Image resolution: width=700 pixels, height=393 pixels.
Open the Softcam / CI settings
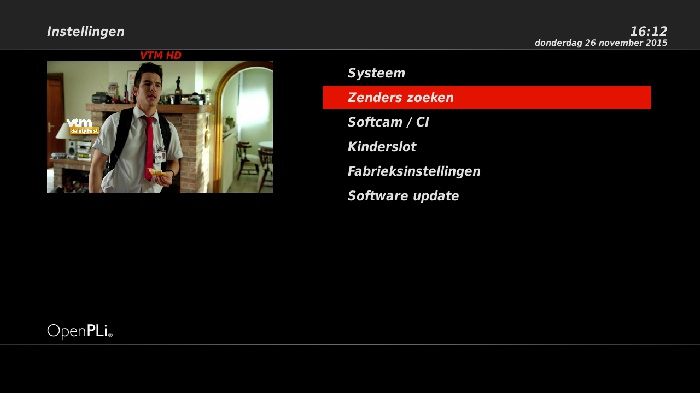click(x=388, y=122)
